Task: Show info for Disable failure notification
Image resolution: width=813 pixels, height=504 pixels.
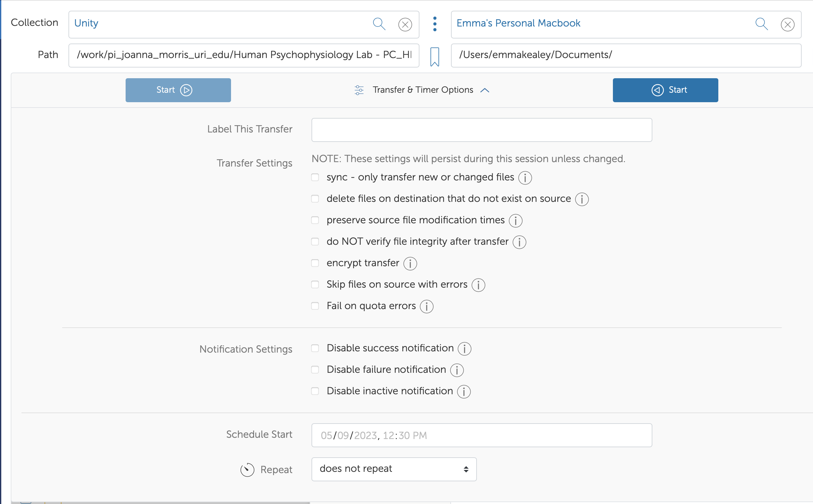Action: coord(456,370)
